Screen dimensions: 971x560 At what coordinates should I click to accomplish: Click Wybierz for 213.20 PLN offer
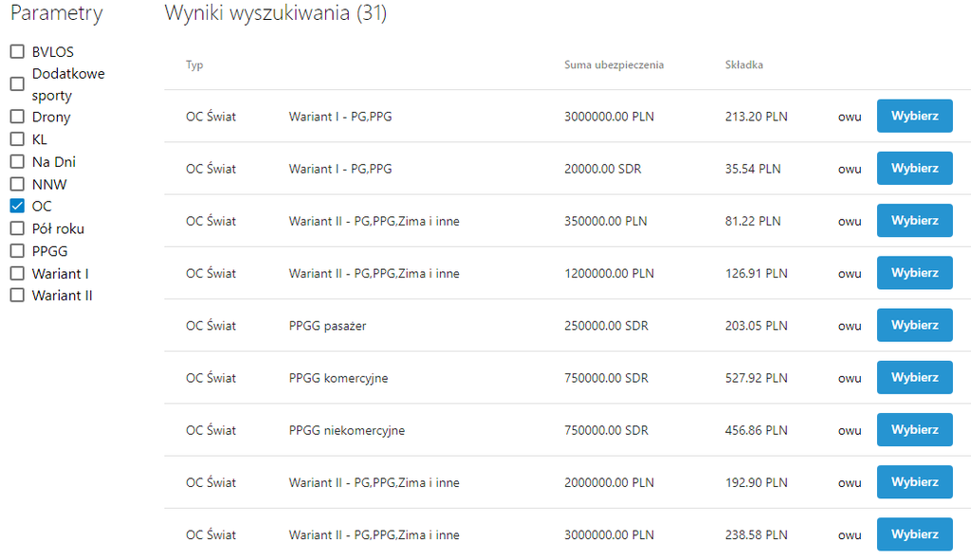914,116
